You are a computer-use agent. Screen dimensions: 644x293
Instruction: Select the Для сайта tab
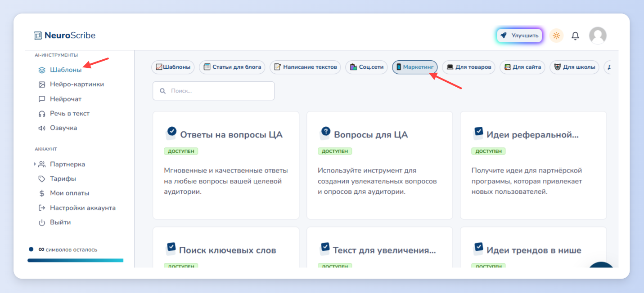tap(522, 67)
